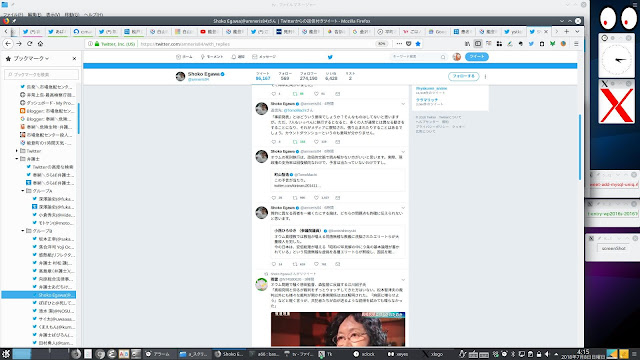Click the bookmarks sidebar scrollbar
Screen dimensions: 640x360
[78, 118]
